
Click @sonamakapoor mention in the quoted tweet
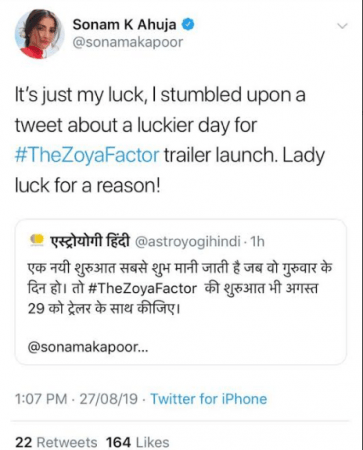click(x=88, y=347)
